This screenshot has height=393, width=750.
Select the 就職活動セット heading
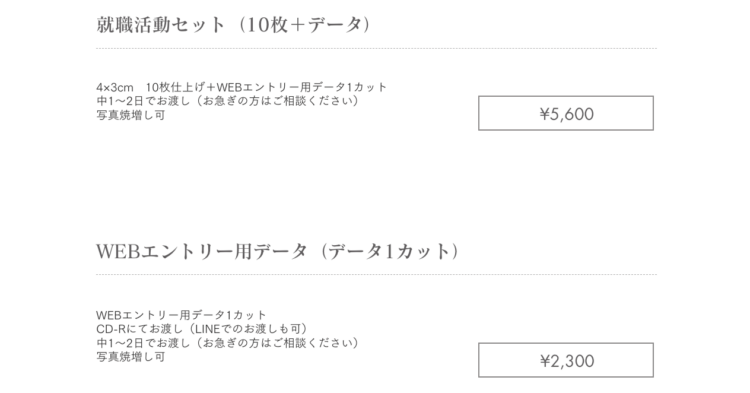pyautogui.click(x=160, y=25)
